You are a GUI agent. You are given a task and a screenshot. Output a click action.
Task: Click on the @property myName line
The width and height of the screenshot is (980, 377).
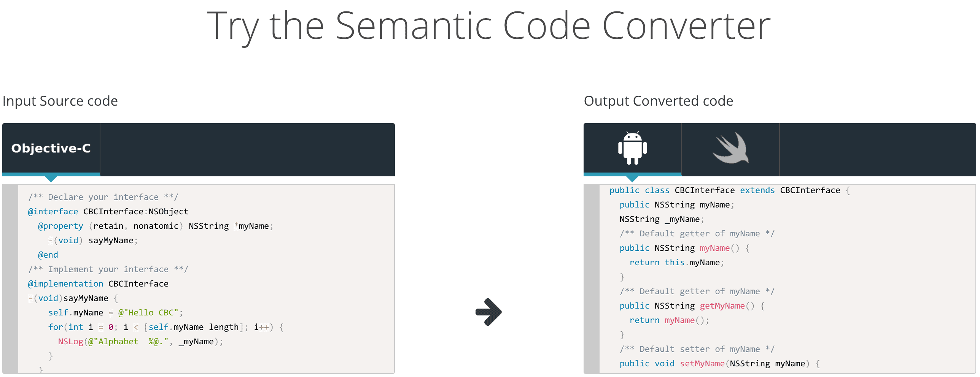(x=156, y=226)
